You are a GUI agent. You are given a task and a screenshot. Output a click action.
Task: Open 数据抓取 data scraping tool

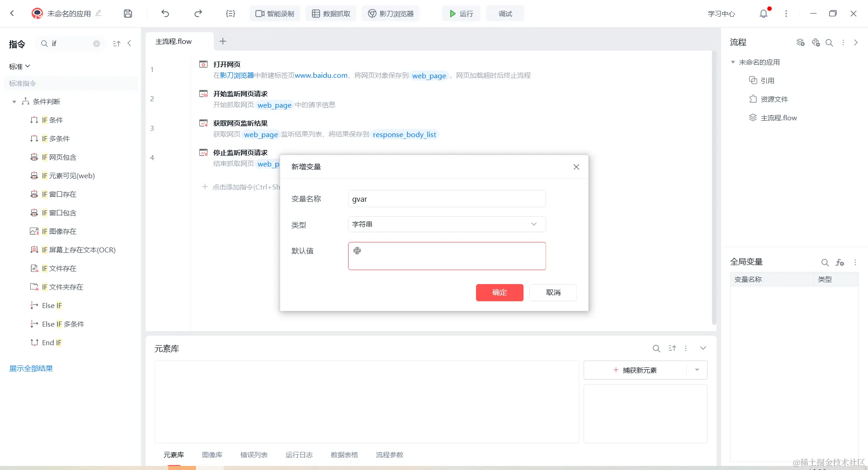[x=331, y=14]
